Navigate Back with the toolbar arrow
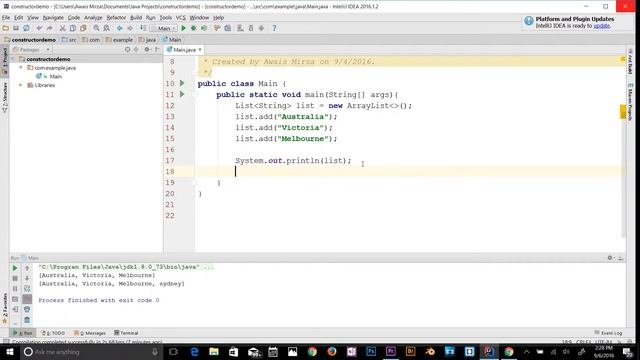640x360 pixels. (120, 28)
